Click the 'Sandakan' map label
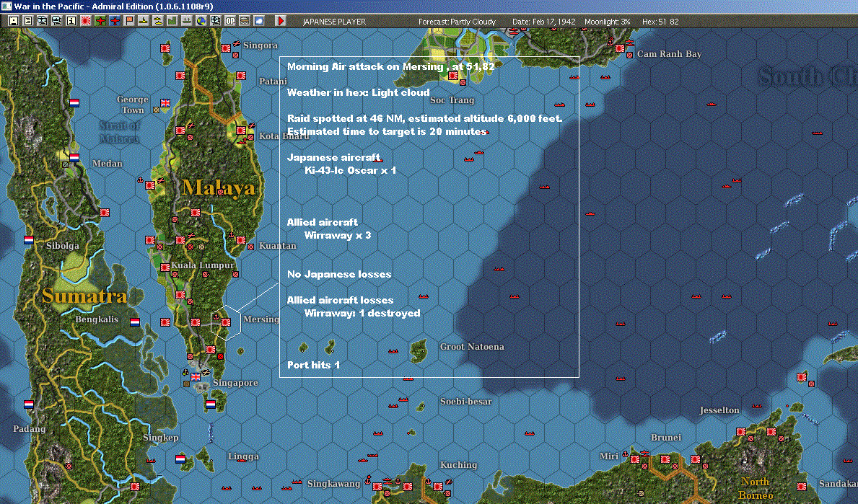The height and width of the screenshot is (504, 858). coord(839,483)
